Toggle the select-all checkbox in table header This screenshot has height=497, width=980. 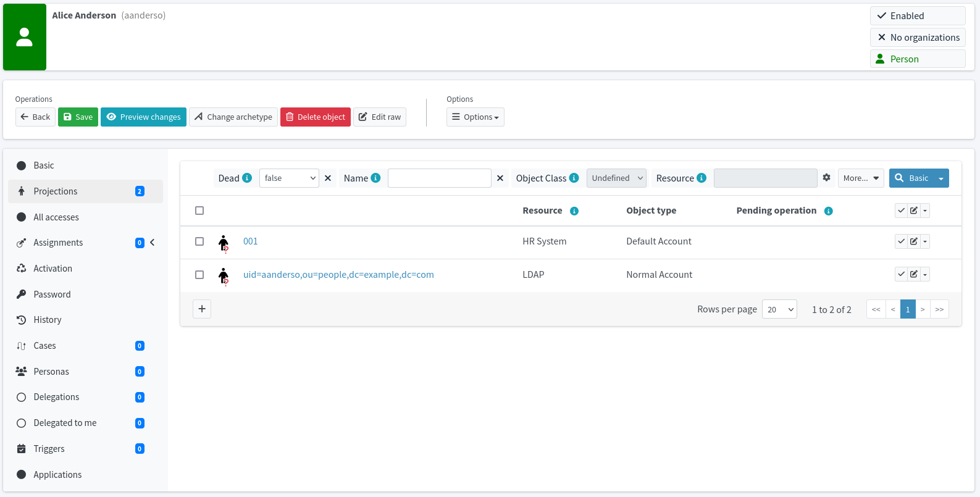coord(199,211)
